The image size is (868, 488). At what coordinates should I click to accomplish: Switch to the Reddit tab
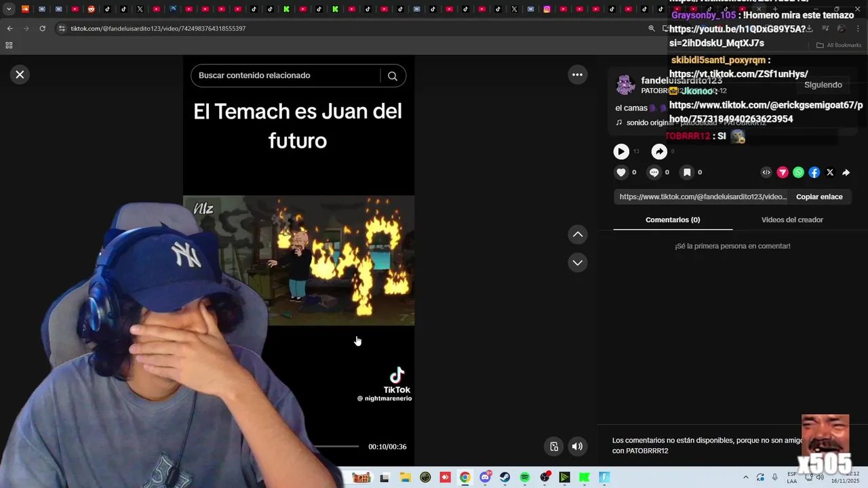pos(91,9)
